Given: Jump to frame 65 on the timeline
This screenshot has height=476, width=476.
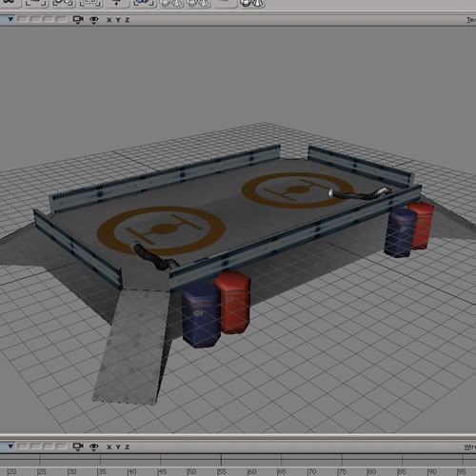Looking at the screenshot, I should [x=282, y=471].
